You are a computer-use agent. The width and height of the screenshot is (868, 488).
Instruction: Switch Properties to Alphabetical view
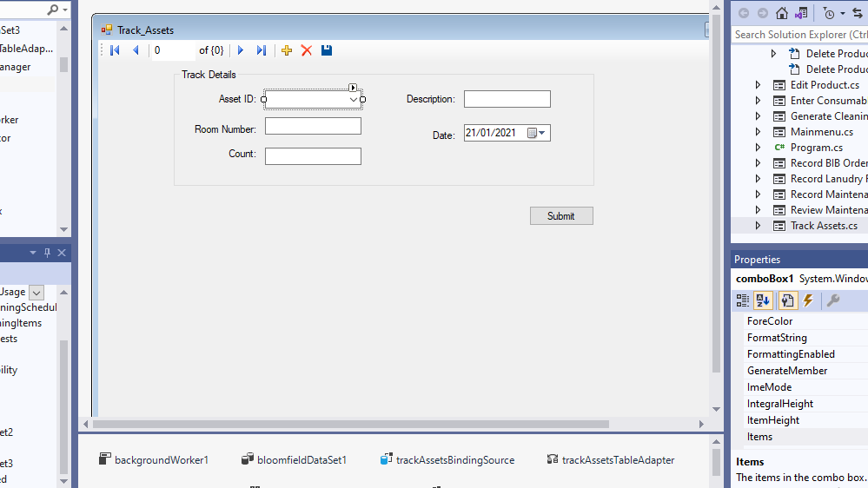763,300
